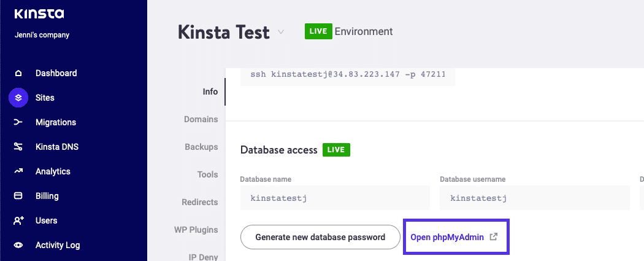Click the Database name label
This screenshot has height=261, width=644.
point(266,179)
